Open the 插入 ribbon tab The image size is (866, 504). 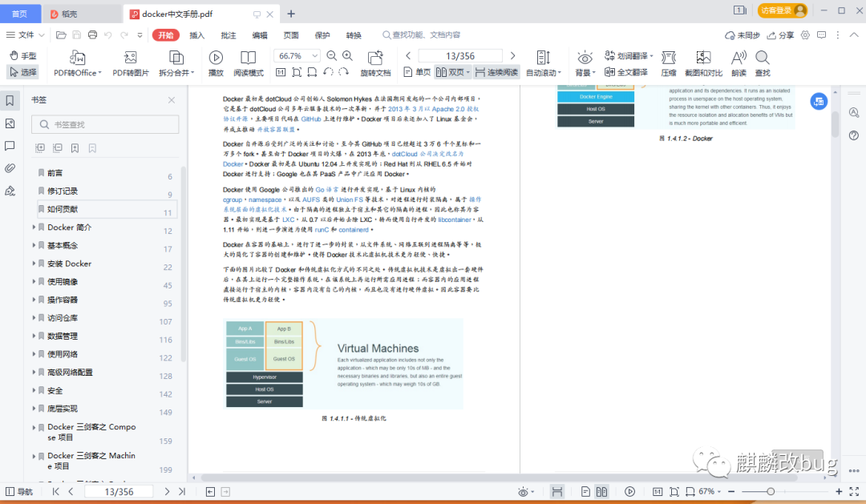(x=197, y=34)
